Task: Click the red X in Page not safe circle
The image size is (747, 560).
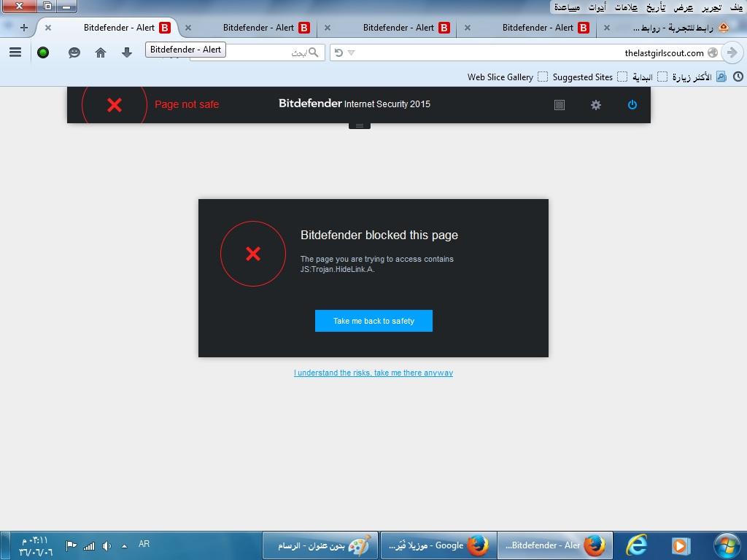Action: click(115, 105)
